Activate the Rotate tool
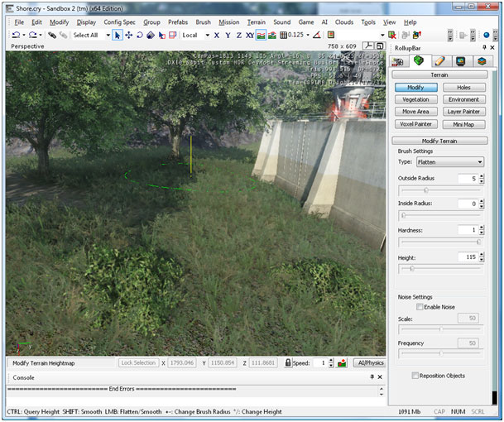 pos(140,35)
